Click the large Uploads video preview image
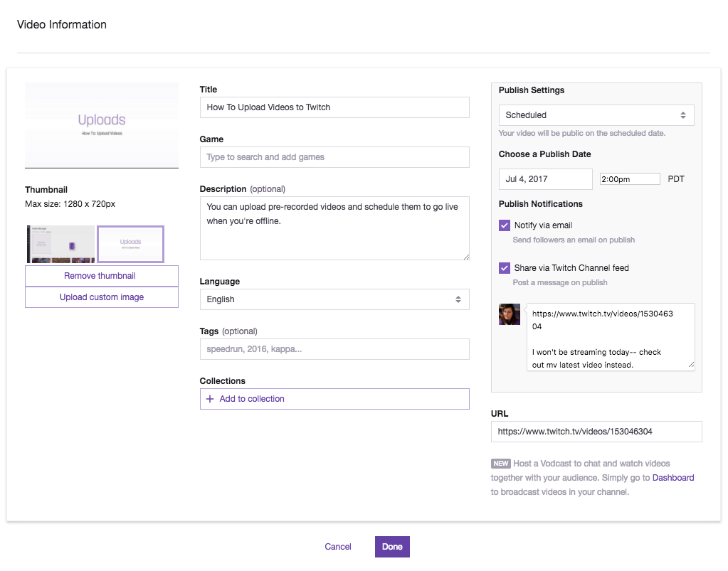Viewport: 728px width, 571px height. [x=102, y=125]
